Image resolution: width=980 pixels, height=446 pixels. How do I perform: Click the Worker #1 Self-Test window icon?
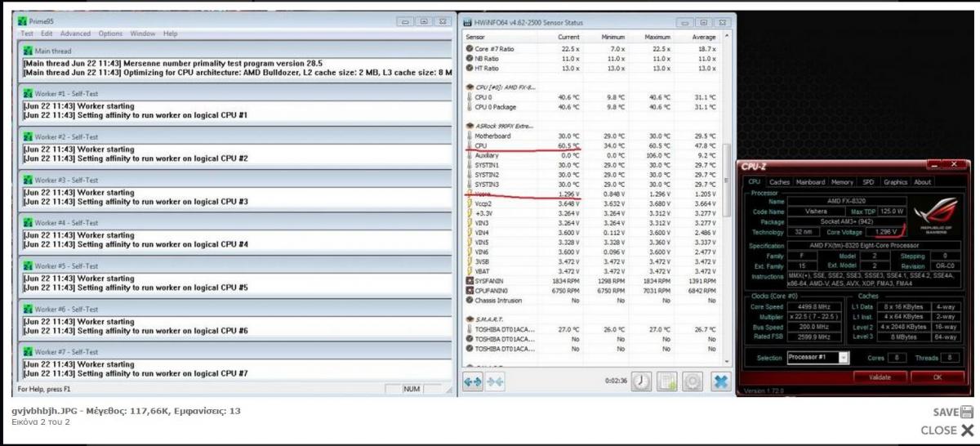(29, 94)
